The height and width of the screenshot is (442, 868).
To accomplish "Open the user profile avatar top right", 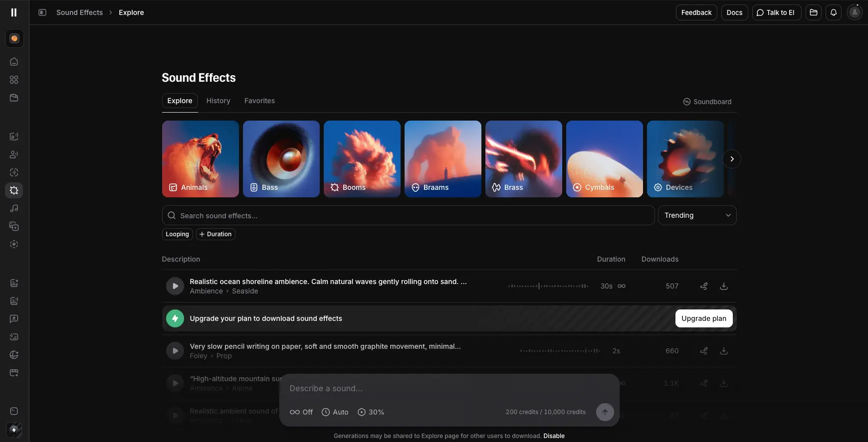I will coord(855,12).
